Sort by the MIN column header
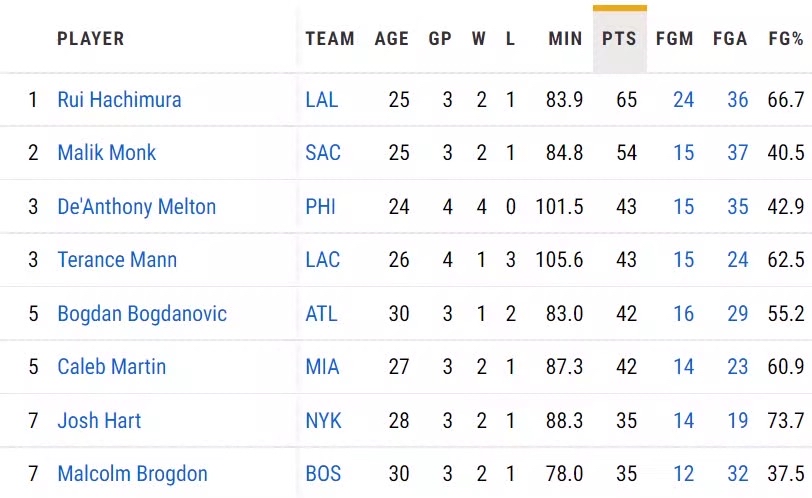This screenshot has width=812, height=498. pos(565,39)
